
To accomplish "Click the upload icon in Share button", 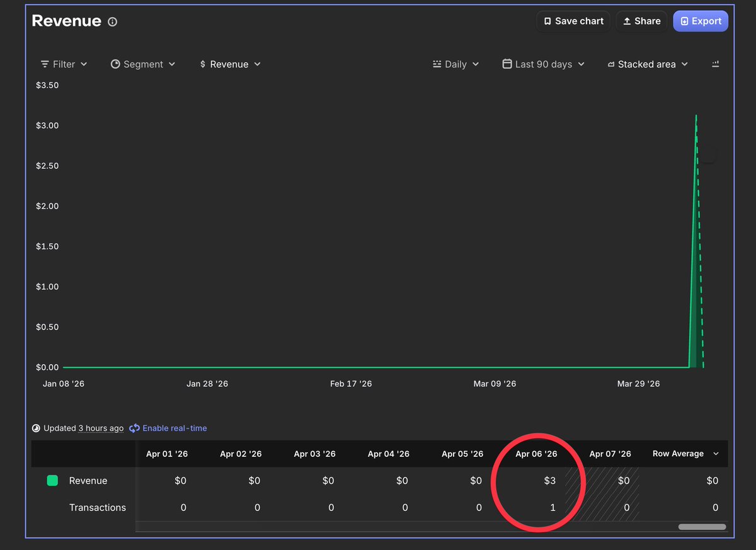I will [x=627, y=21].
